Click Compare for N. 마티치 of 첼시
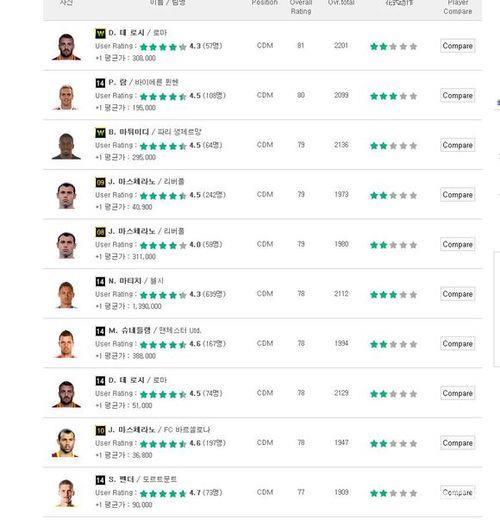The width and height of the screenshot is (500, 520). tap(457, 294)
